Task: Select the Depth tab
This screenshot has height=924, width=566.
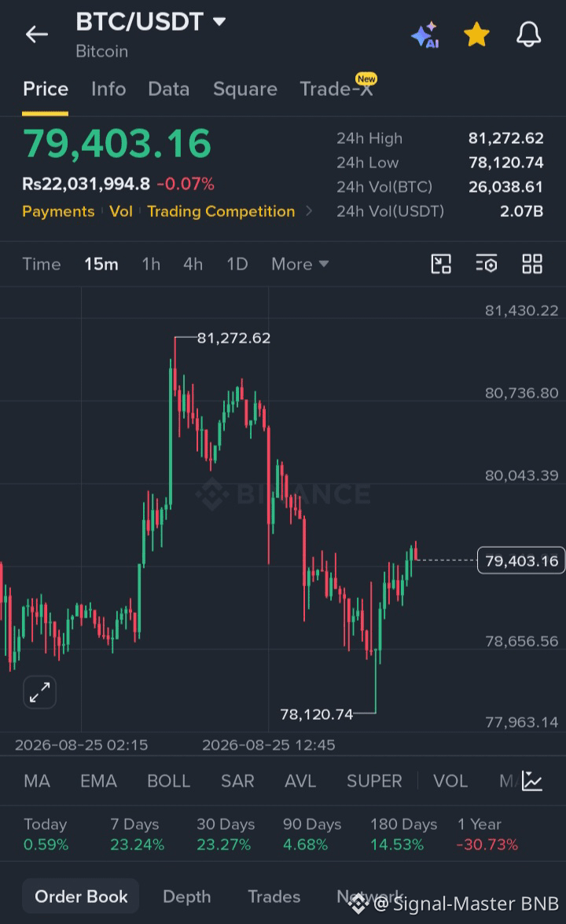Action: coord(187,896)
